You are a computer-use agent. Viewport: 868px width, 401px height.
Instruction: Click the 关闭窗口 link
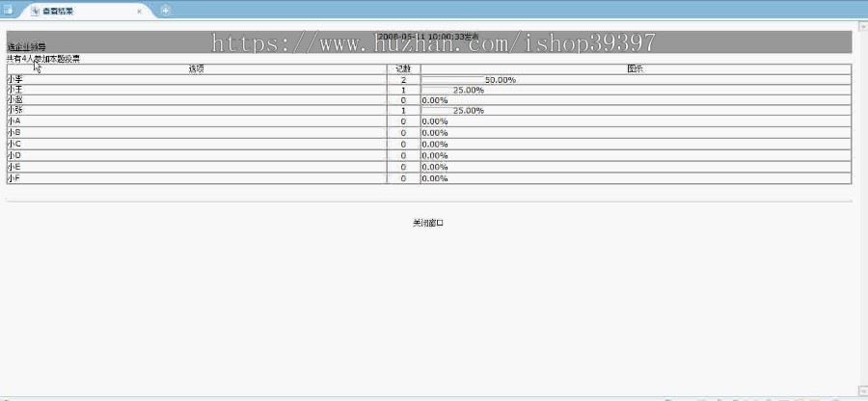428,223
